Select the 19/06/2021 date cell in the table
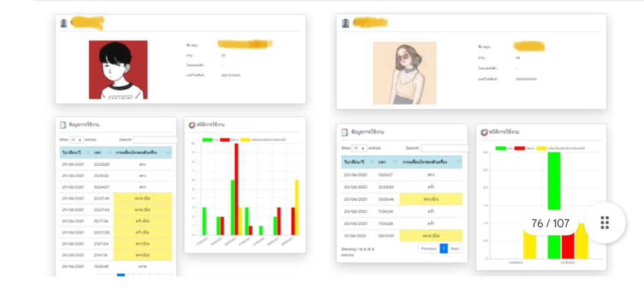The height and width of the screenshot is (290, 644). 356,236
